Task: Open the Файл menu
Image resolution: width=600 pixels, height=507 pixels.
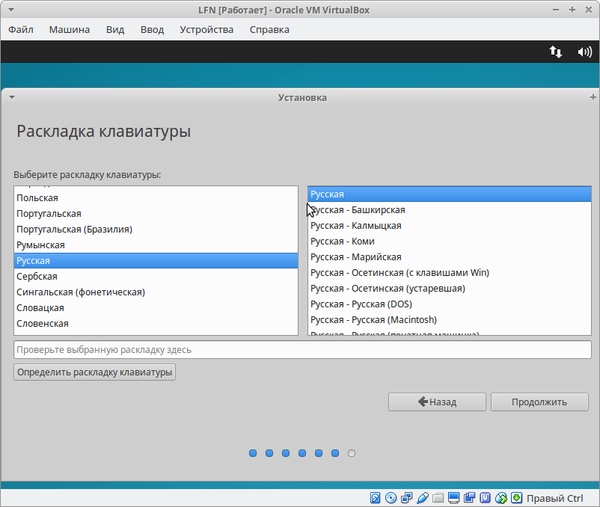Action: pos(20,29)
